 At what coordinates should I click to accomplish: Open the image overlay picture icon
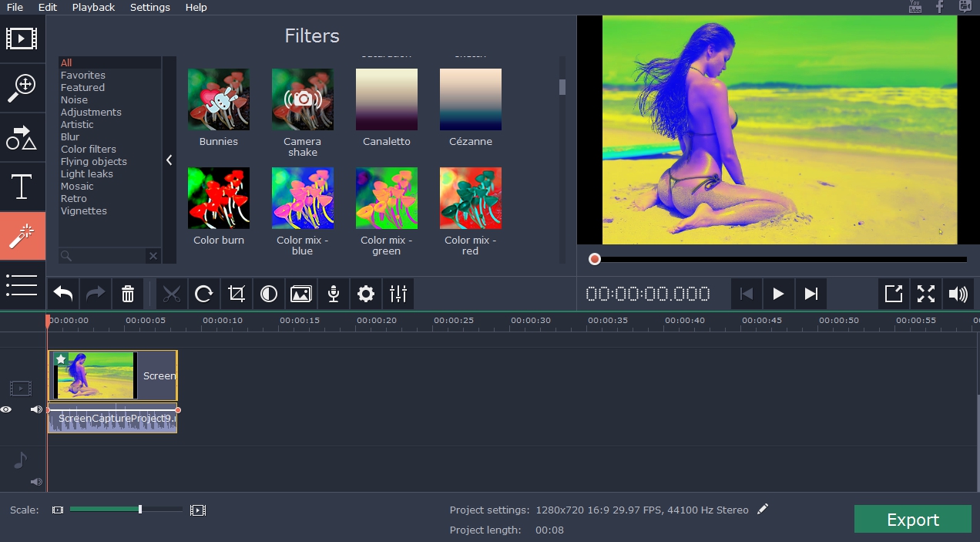[301, 294]
